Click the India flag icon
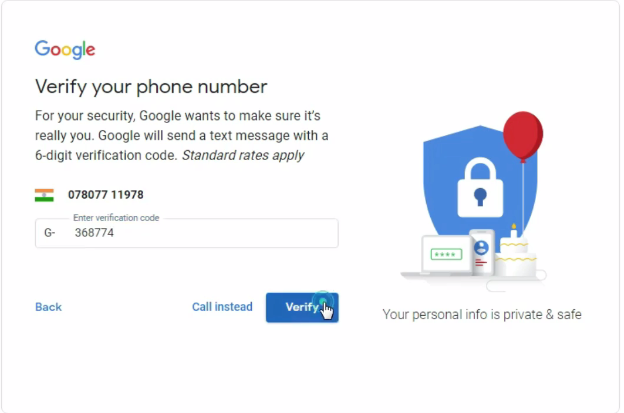The width and height of the screenshot is (624, 413). (x=44, y=195)
